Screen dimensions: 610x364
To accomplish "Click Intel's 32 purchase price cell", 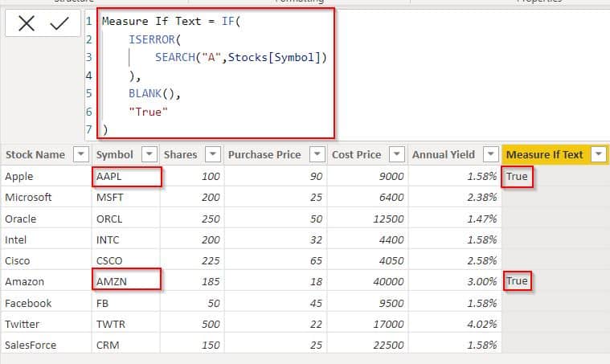I will point(276,239).
